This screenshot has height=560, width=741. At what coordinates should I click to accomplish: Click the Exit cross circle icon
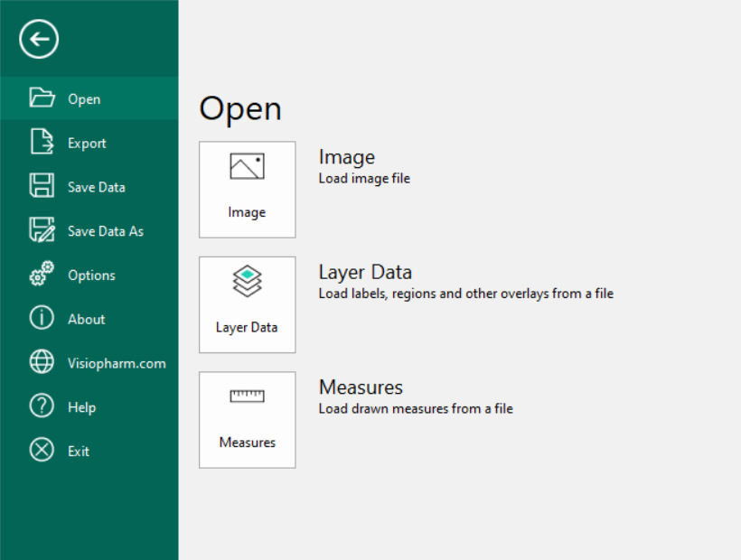click(42, 450)
